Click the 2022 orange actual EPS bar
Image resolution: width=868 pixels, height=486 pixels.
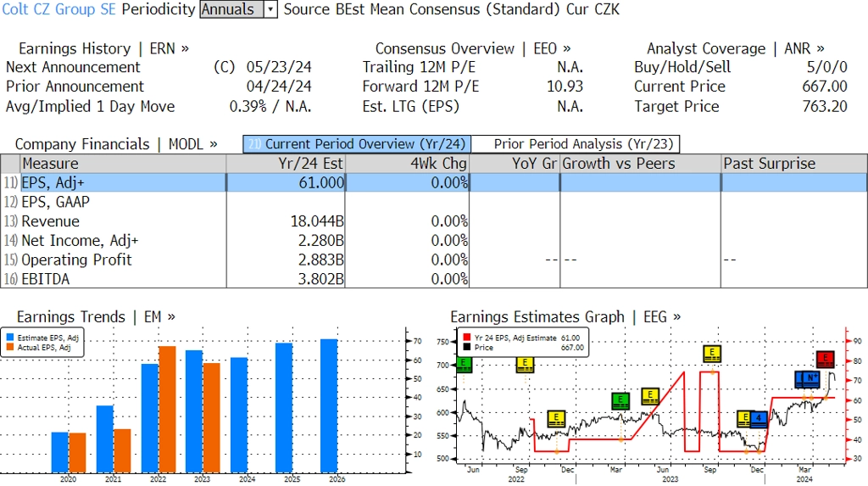coord(167,410)
